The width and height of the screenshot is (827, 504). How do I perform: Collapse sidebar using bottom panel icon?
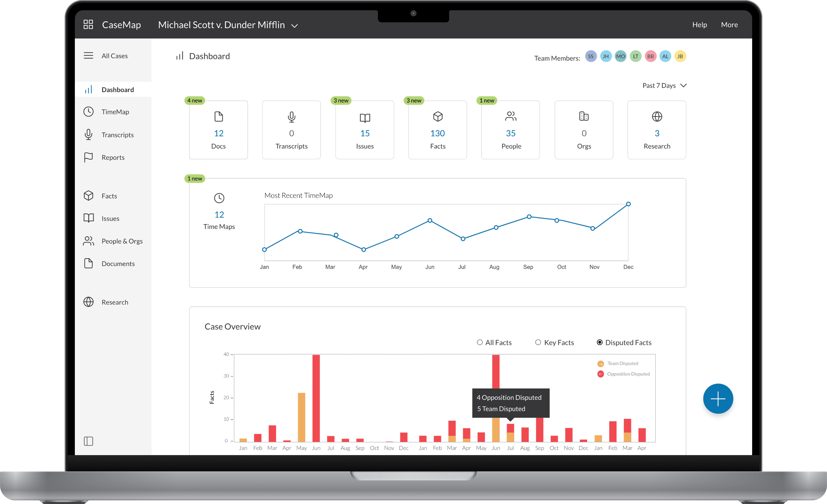pyautogui.click(x=88, y=441)
